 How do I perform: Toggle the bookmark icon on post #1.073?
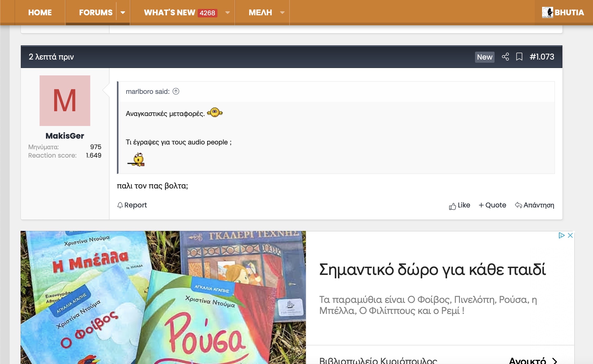[x=519, y=57]
